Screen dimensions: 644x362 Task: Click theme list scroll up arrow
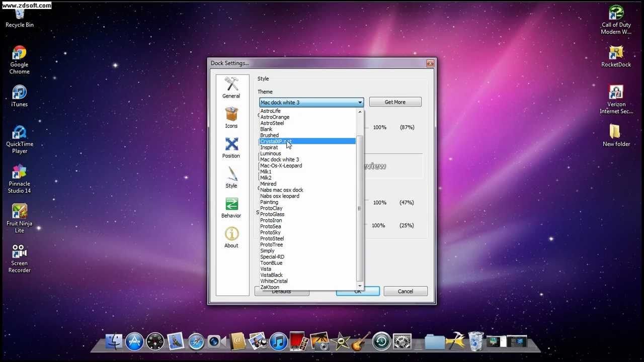[359, 112]
